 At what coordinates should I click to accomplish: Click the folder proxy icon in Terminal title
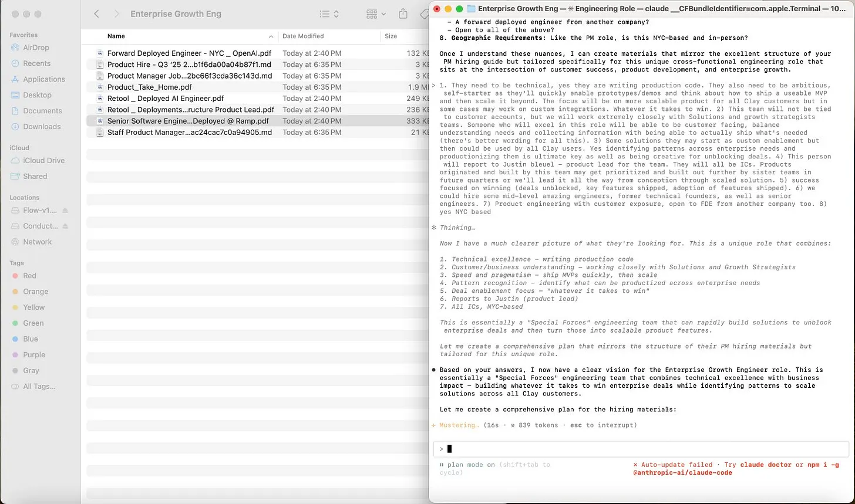(471, 9)
